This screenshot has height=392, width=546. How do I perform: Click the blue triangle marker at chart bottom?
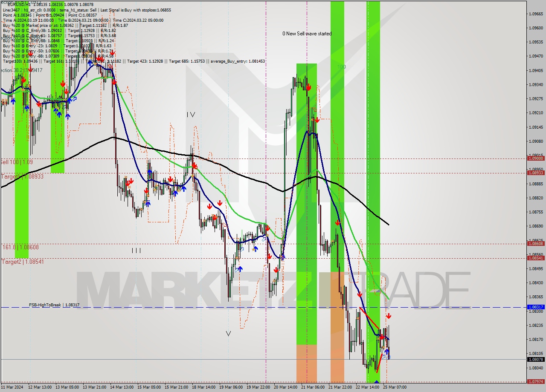pyautogui.click(x=376, y=382)
